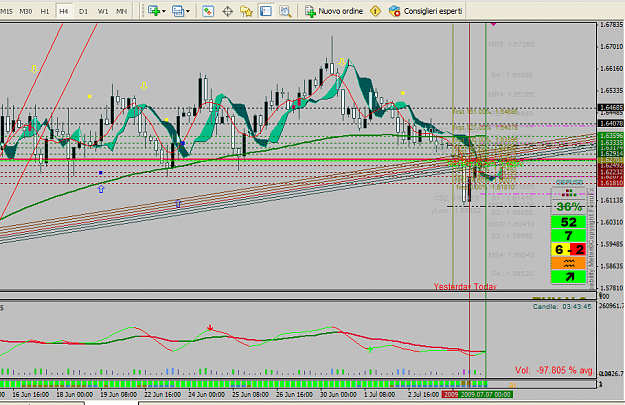
Task: Toggle Consiglieri esperti
Action: 426,11
